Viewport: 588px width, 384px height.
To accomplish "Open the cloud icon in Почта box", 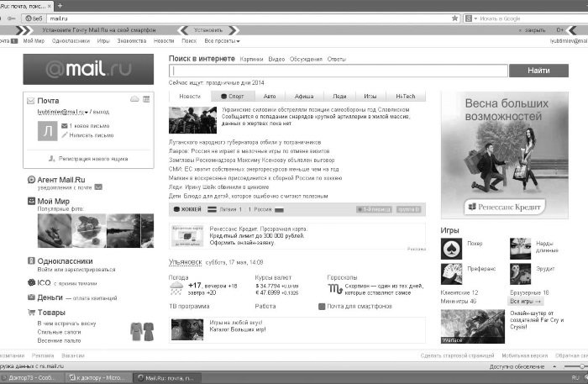I will coord(134,99).
